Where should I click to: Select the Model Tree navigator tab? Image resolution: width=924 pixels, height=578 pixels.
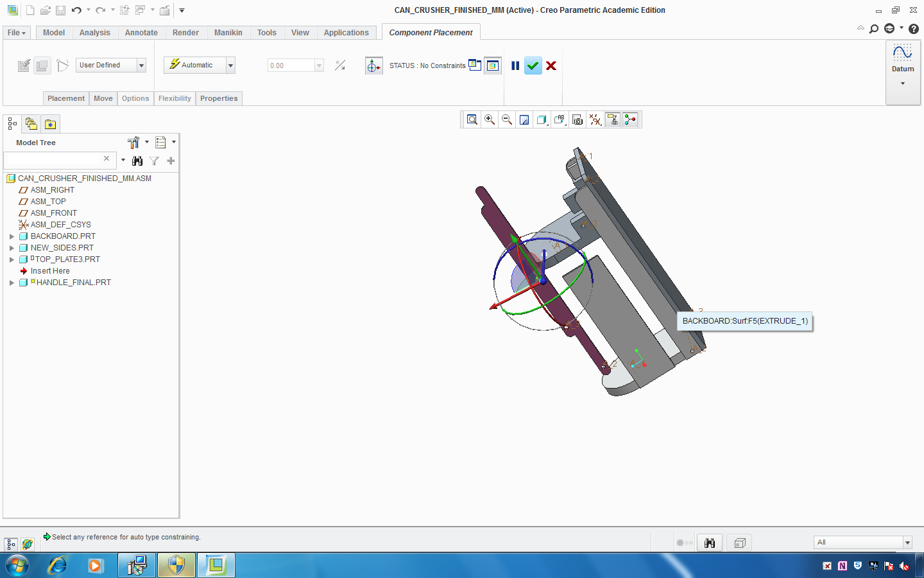(x=12, y=124)
